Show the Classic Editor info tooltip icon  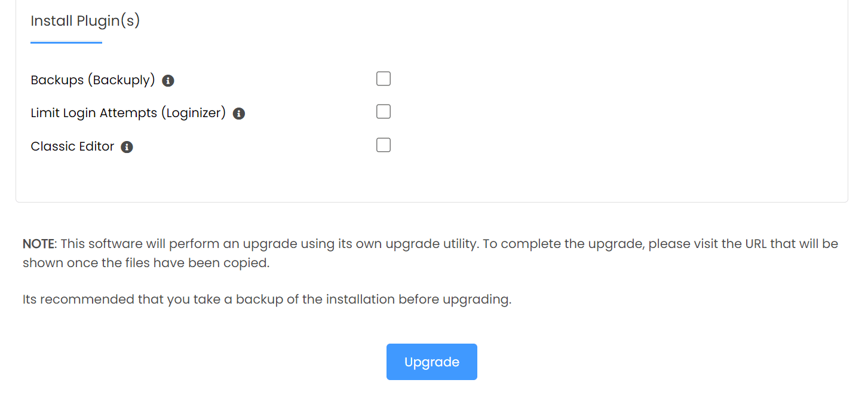pyautogui.click(x=127, y=147)
